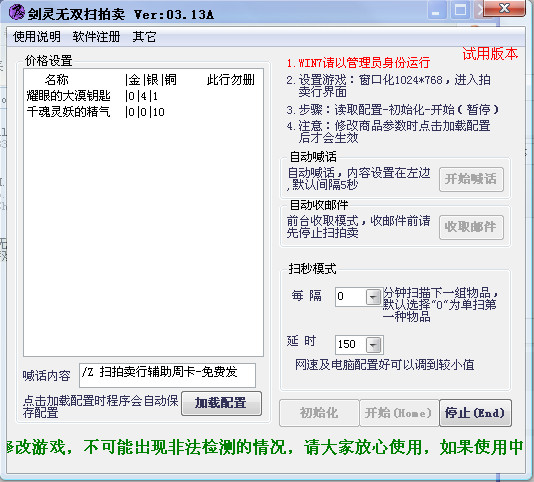Close the window with the red X
This screenshot has width=534, height=482.
(504, 9)
